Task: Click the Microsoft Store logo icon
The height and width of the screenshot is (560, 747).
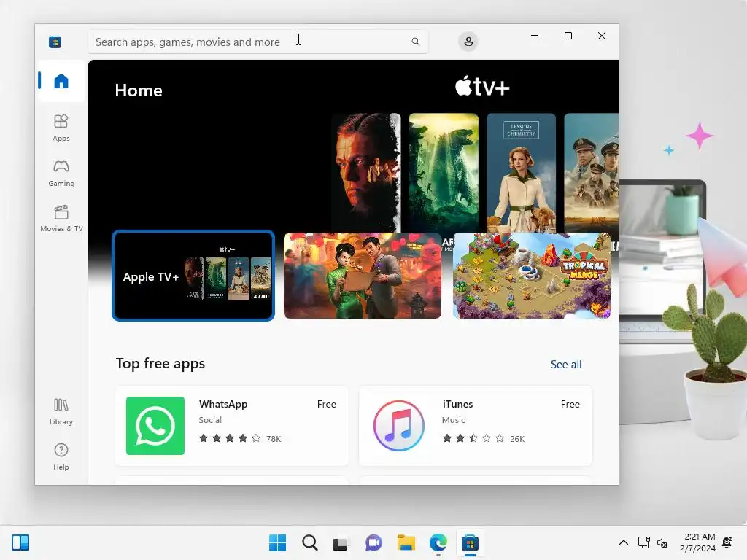Action: 55,42
